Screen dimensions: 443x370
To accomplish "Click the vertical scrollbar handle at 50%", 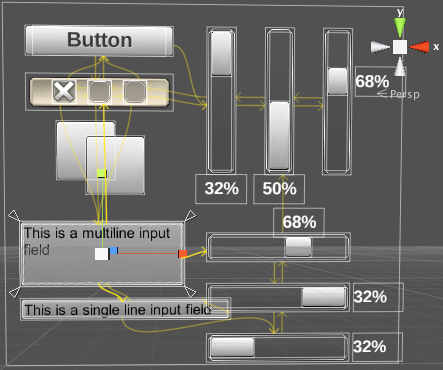I will point(279,135).
